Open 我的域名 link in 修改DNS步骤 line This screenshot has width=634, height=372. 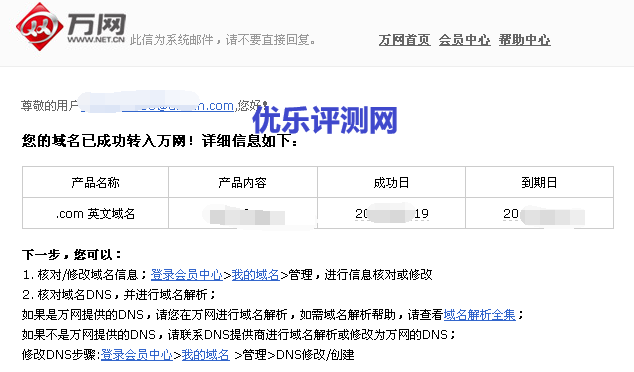point(205,355)
